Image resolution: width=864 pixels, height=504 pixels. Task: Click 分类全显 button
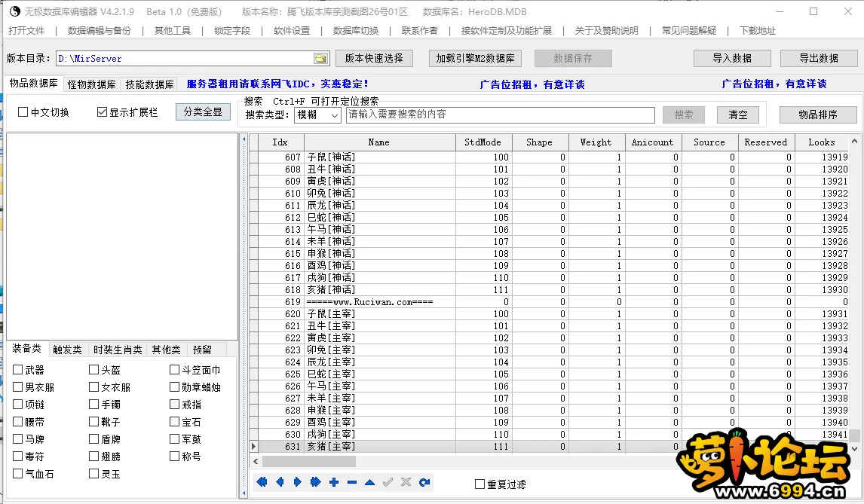click(203, 111)
